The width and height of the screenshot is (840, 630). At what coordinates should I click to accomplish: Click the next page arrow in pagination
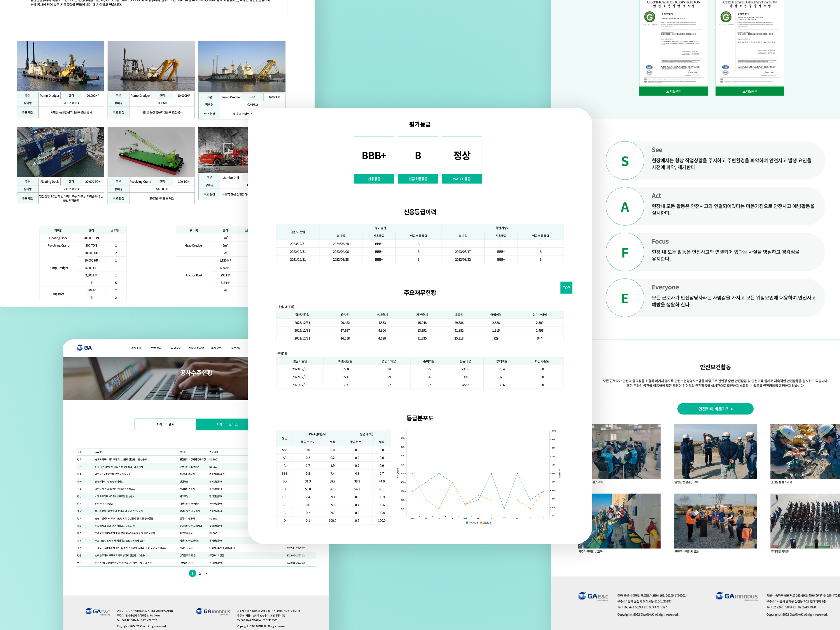pos(206,573)
